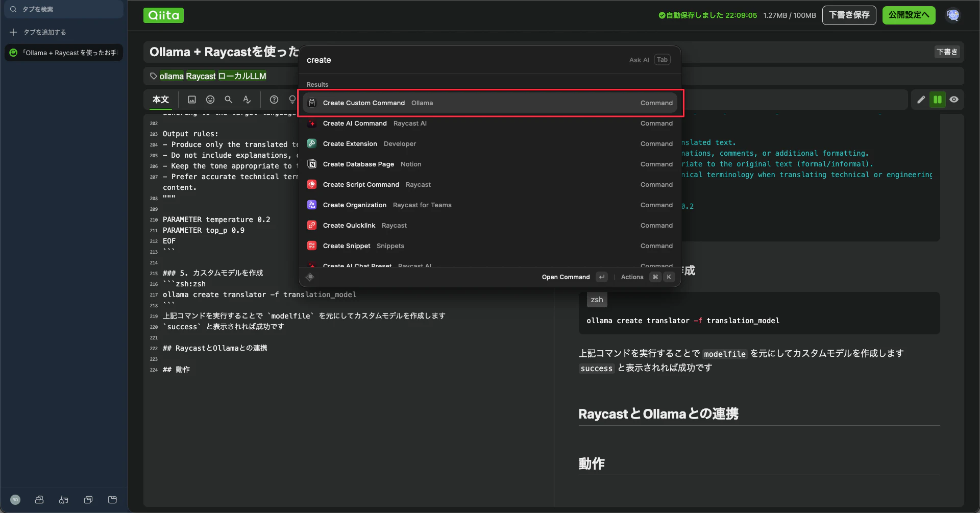Click editor line PARAMETER top_p 0.9
Viewport: 980px width, 513px height.
click(x=204, y=230)
